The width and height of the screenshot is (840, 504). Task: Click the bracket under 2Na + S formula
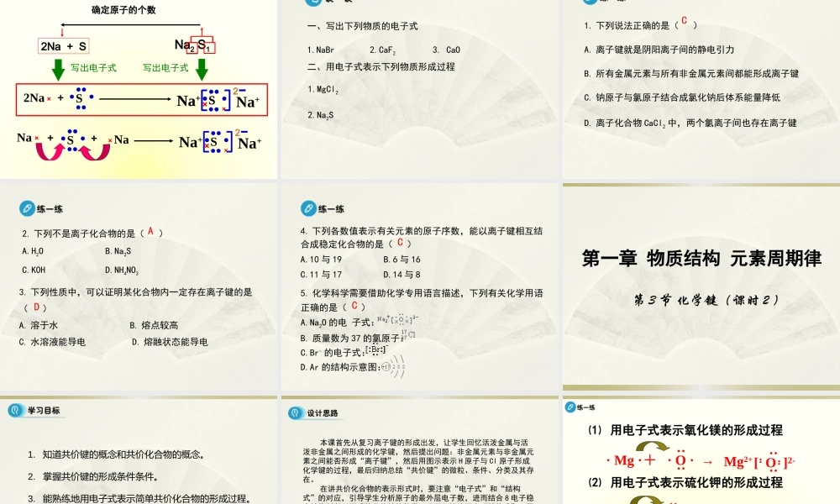[63, 46]
